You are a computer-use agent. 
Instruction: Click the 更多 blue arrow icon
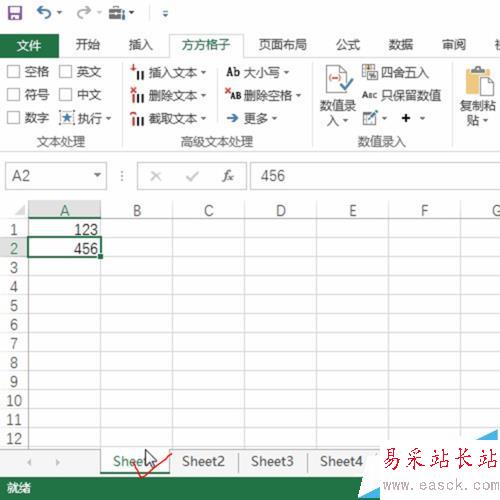click(x=232, y=118)
